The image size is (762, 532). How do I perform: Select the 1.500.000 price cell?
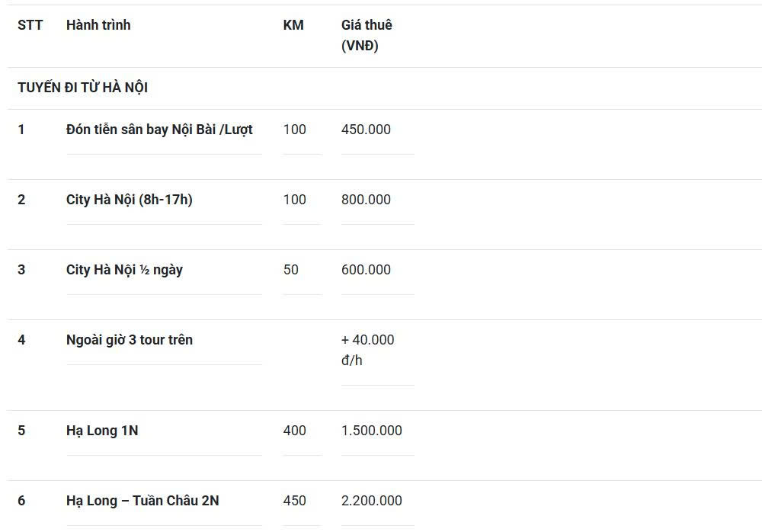[x=372, y=431]
